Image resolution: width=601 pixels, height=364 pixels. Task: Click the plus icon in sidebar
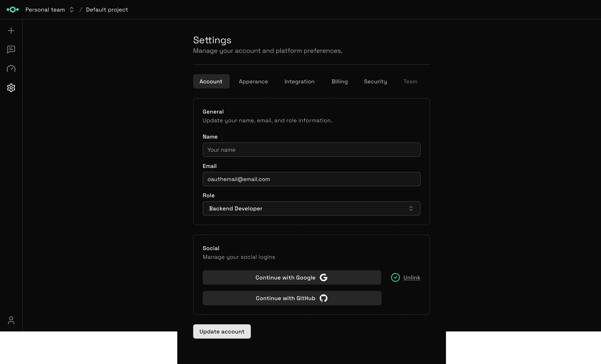(x=11, y=30)
